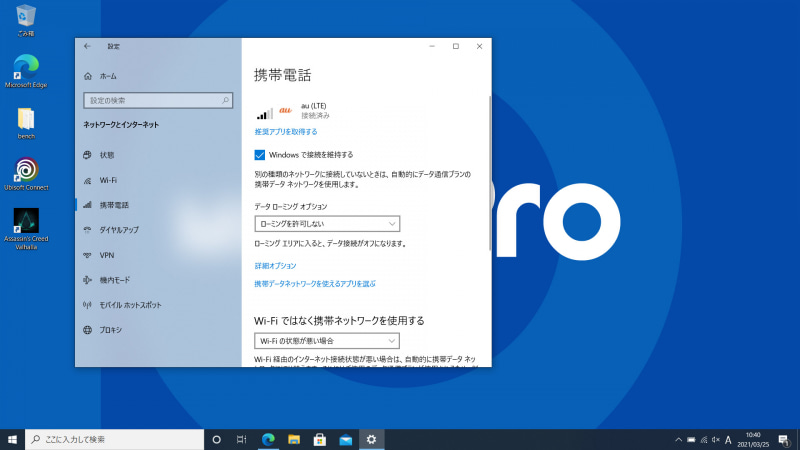Open Mail app from taskbar
The image size is (800, 450).
click(x=345, y=439)
